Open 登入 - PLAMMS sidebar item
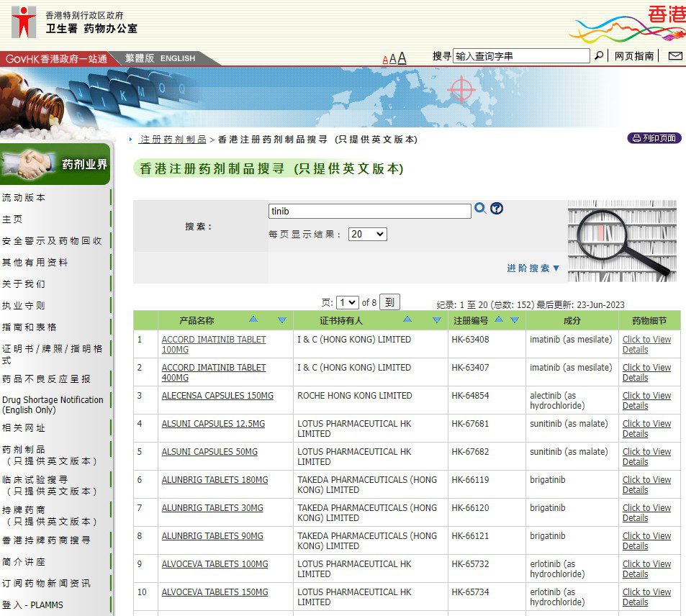Image resolution: width=686 pixels, height=616 pixels. coord(32,604)
